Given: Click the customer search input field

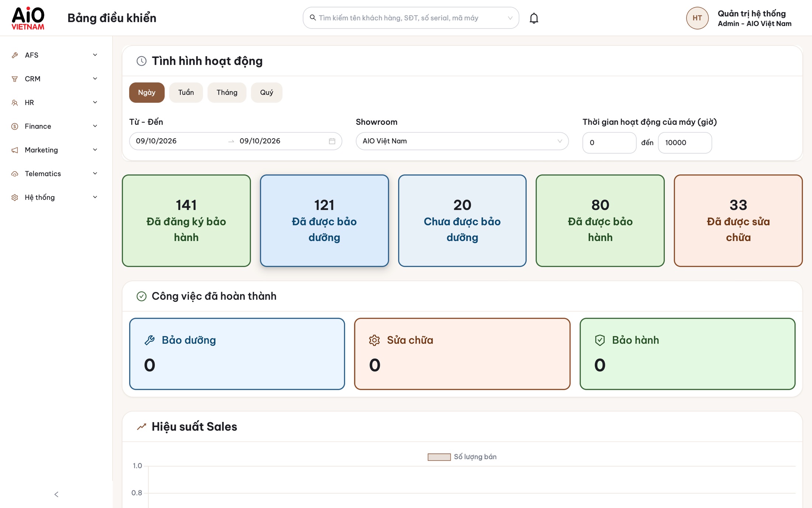Looking at the screenshot, I should coord(411,18).
